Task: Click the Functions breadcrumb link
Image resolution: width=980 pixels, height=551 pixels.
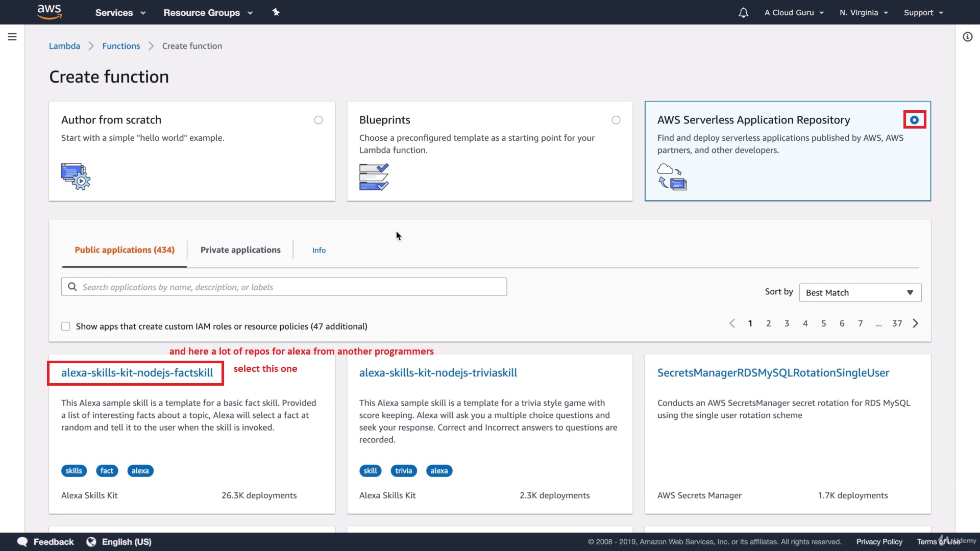Action: click(x=121, y=46)
